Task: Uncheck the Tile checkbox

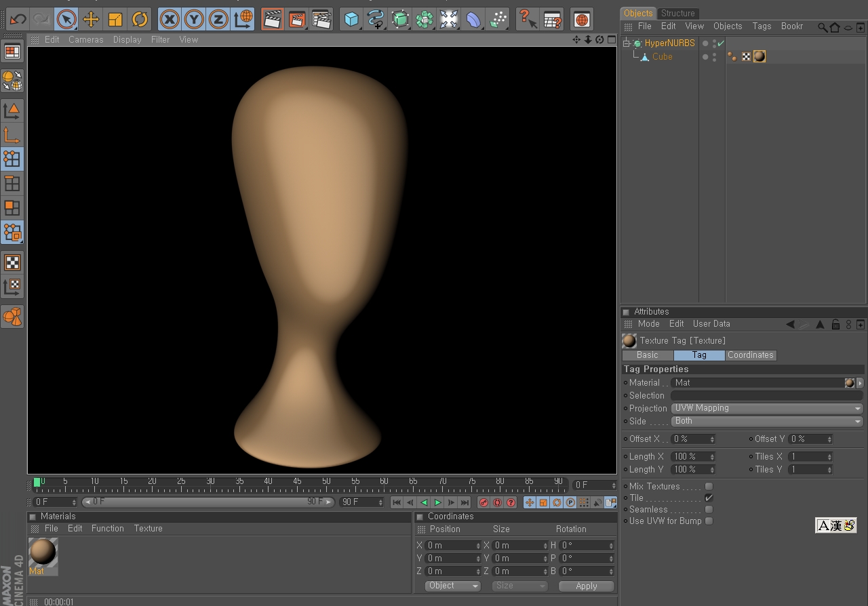Action: pyautogui.click(x=709, y=498)
